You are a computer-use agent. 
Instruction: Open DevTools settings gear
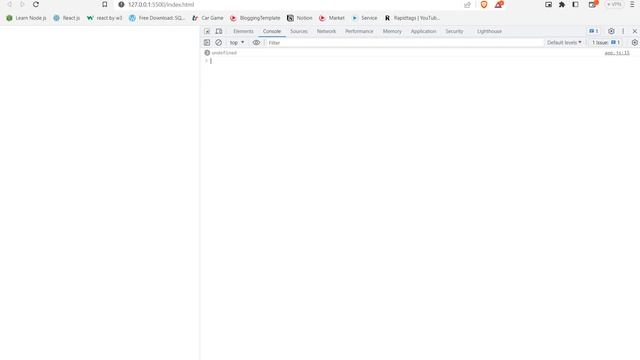pyautogui.click(x=611, y=31)
